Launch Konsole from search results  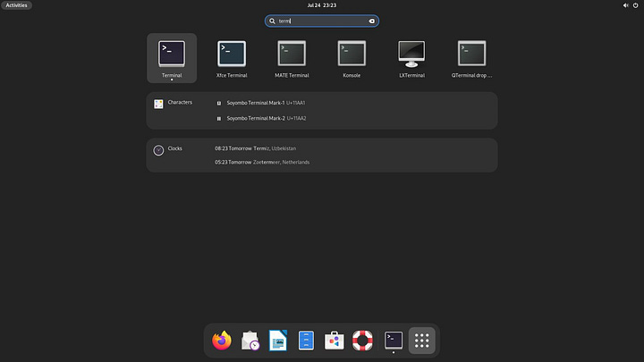352,58
